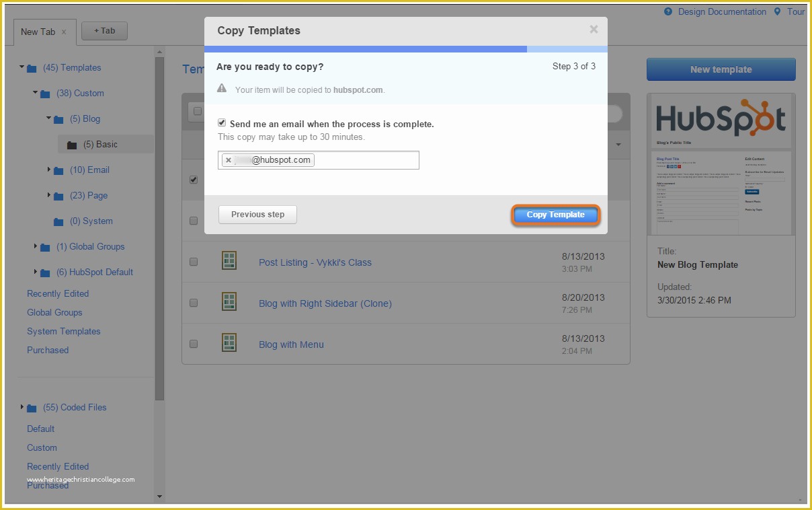
Task: Open the Global Groups sidebar link
Action: coord(54,312)
